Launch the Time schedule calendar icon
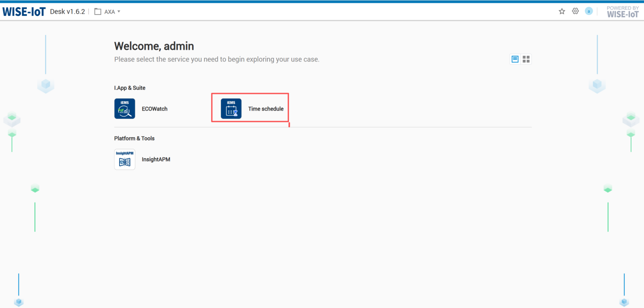 click(231, 108)
